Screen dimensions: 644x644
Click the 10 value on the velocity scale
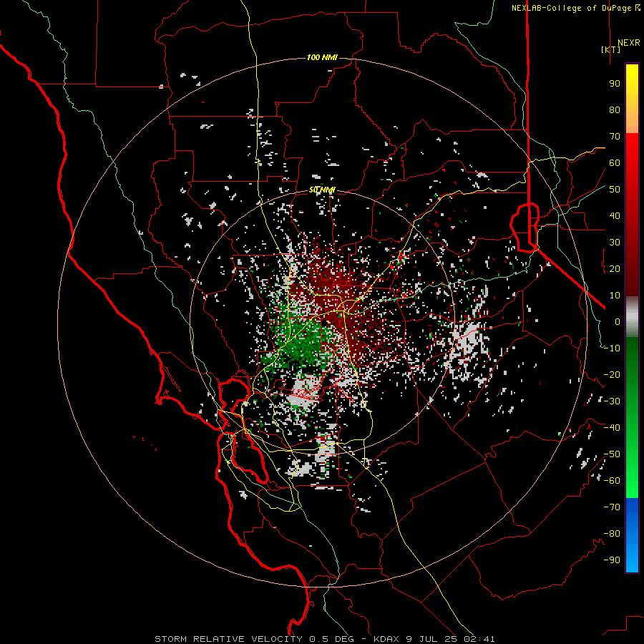coord(615,296)
